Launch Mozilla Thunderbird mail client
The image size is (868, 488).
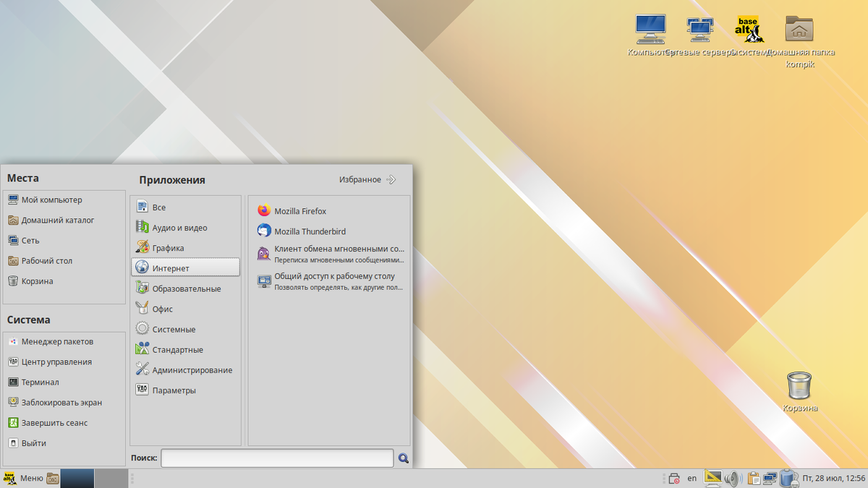pos(329,231)
